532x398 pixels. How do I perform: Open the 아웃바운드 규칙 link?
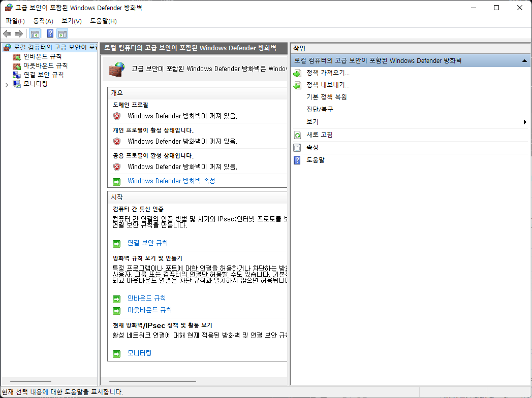click(149, 310)
